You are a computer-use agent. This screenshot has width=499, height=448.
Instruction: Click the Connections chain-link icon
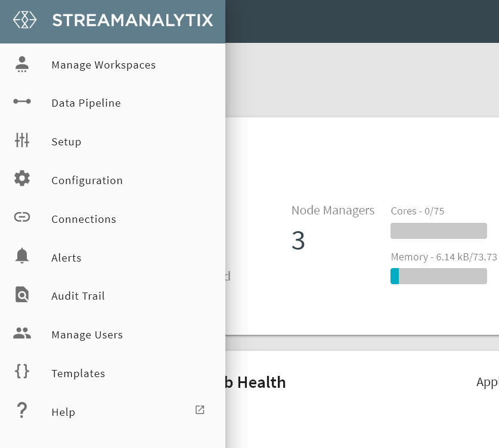(x=22, y=217)
